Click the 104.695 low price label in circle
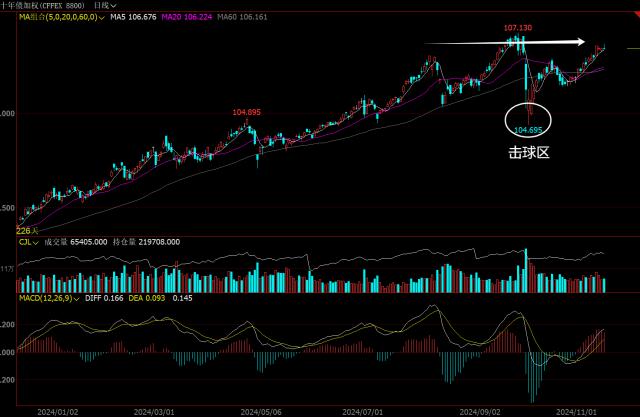Viewport: 640px width, 417px height. click(x=527, y=130)
